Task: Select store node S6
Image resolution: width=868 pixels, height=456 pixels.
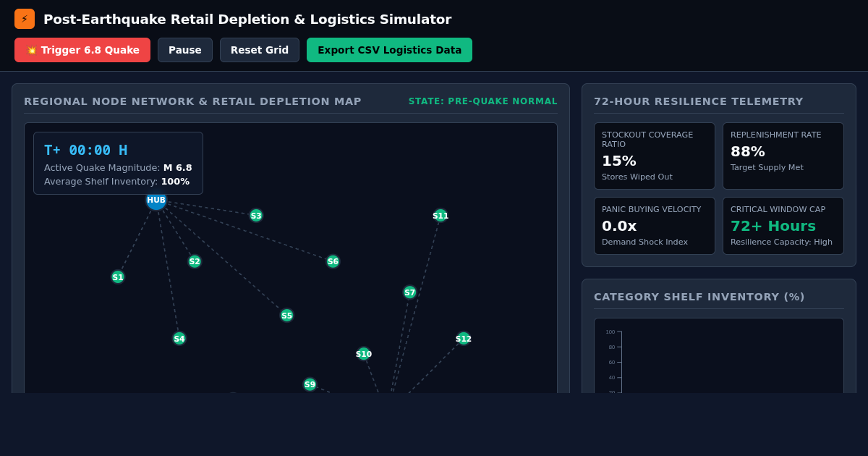Action: (333, 261)
